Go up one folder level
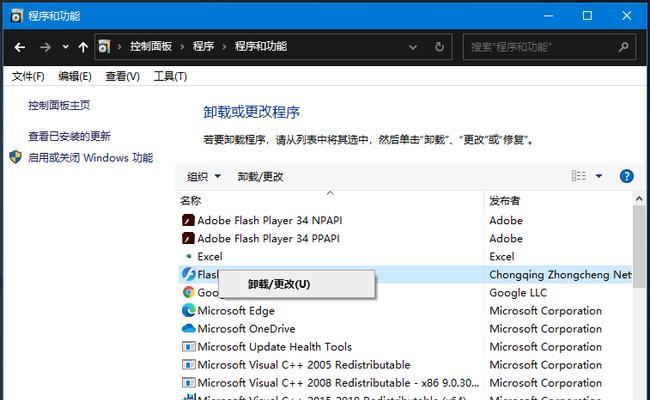Viewport: 650px width, 400px height. (83, 47)
